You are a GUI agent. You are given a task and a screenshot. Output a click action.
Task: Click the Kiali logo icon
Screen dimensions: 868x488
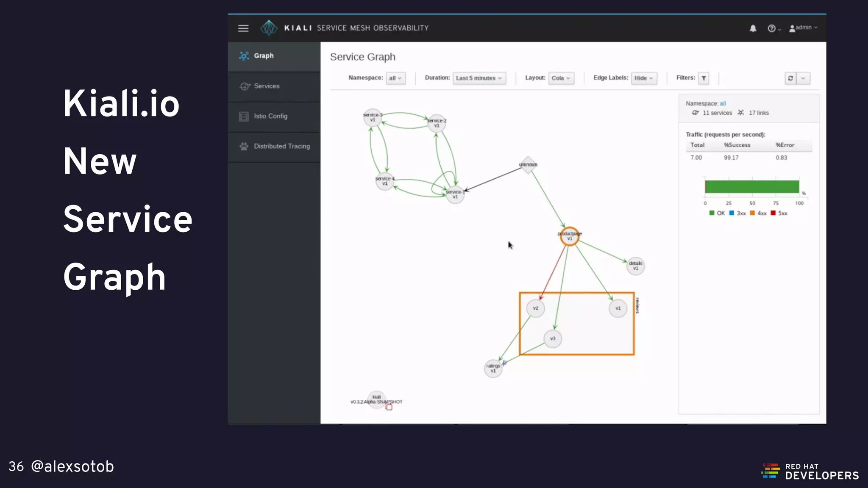(x=268, y=28)
